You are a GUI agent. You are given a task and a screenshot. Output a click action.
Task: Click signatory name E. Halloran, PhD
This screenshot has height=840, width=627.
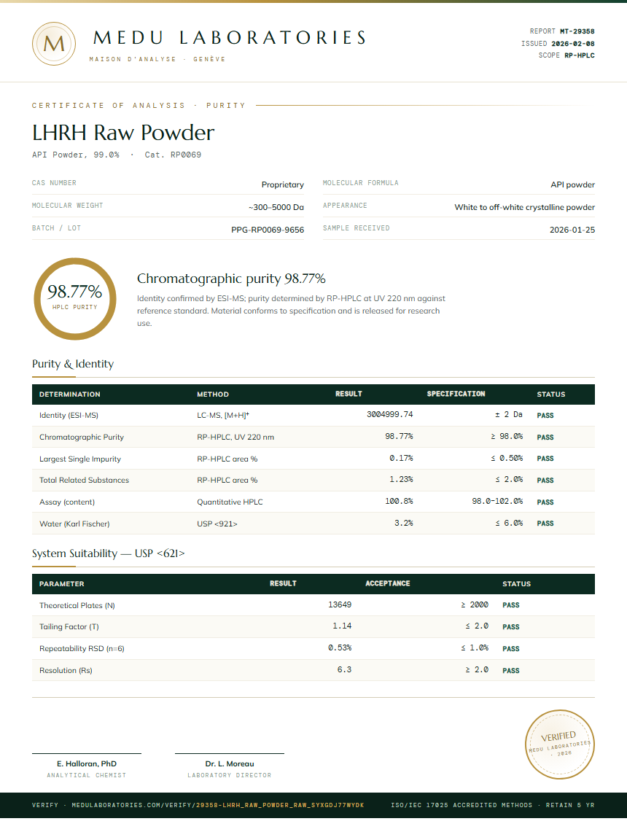tap(87, 764)
